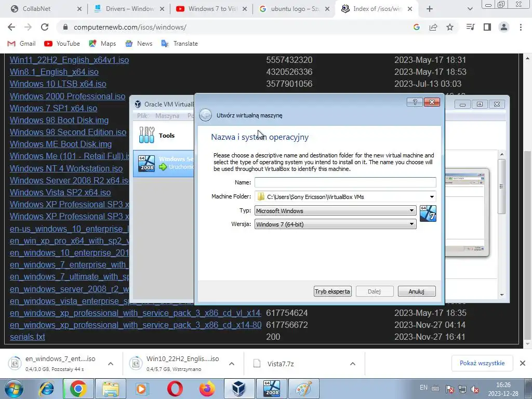Click Chrome back navigation arrow

(11, 27)
